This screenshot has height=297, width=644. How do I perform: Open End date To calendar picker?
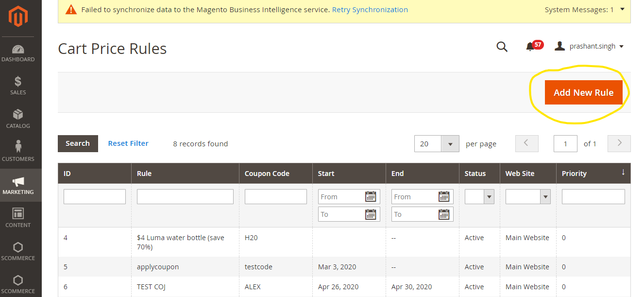(444, 214)
